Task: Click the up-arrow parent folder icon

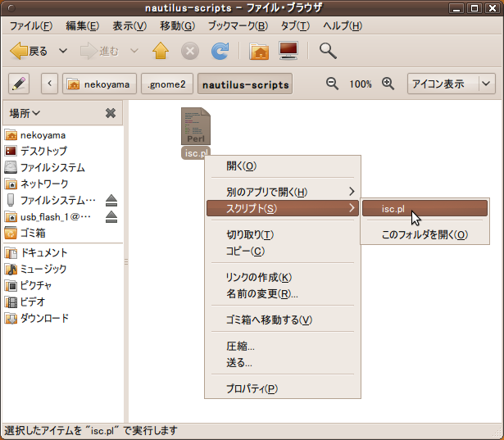Action: click(160, 52)
